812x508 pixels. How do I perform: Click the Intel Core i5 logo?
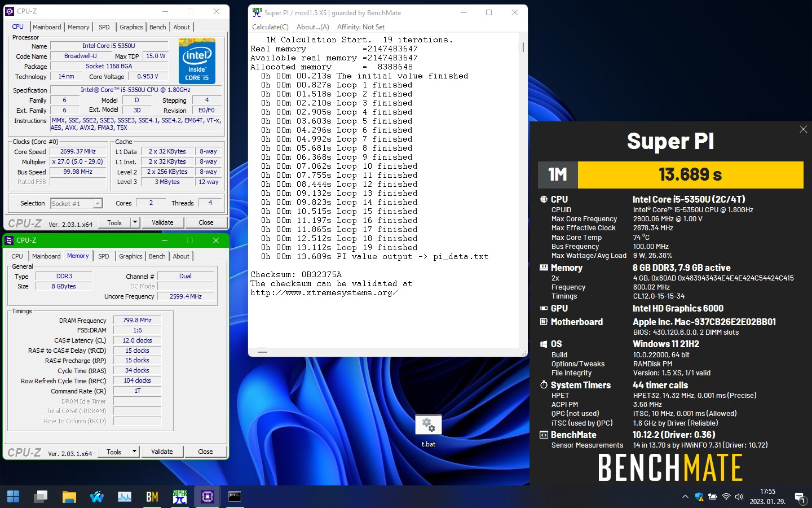click(x=197, y=61)
